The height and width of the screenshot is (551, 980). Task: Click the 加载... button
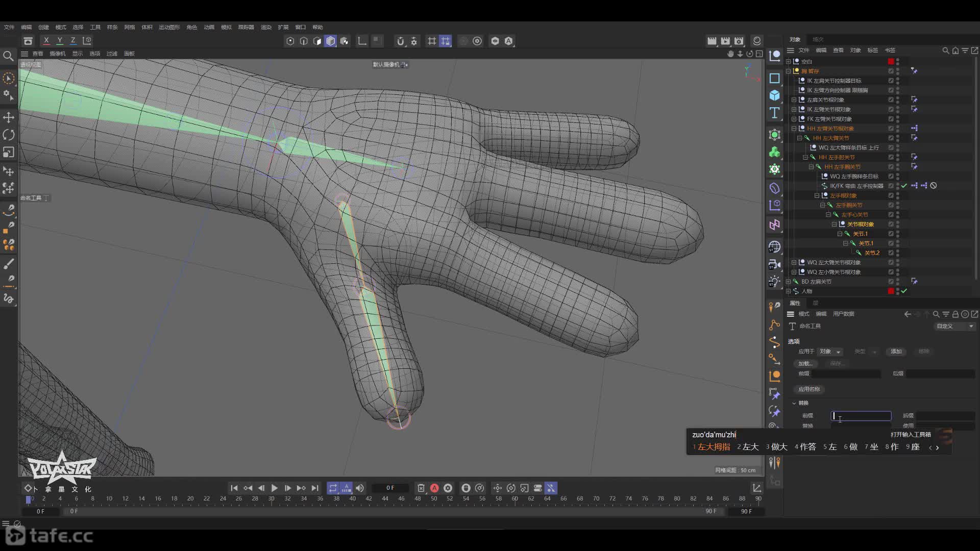click(805, 363)
